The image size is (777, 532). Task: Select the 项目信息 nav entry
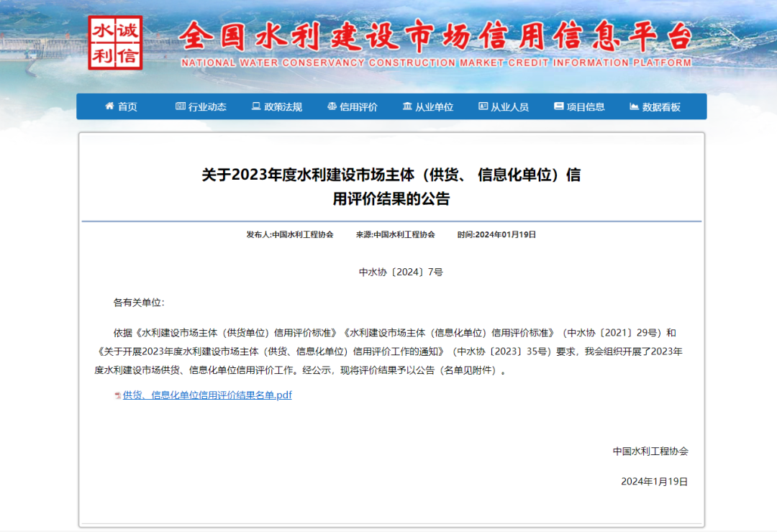click(579, 106)
